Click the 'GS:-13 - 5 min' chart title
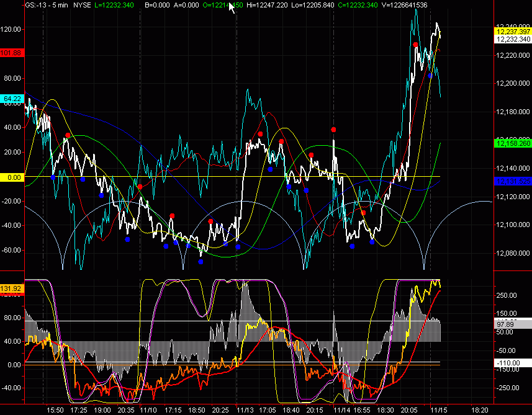 (x=47, y=5)
